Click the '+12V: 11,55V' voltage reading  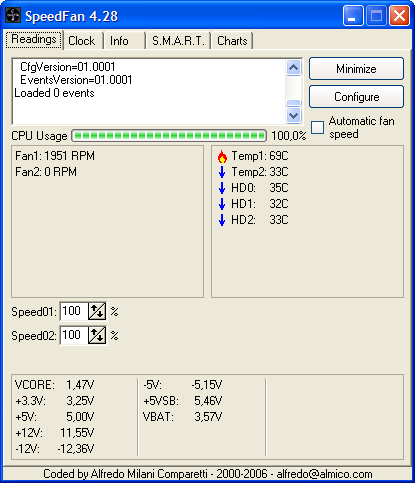[x=55, y=433]
